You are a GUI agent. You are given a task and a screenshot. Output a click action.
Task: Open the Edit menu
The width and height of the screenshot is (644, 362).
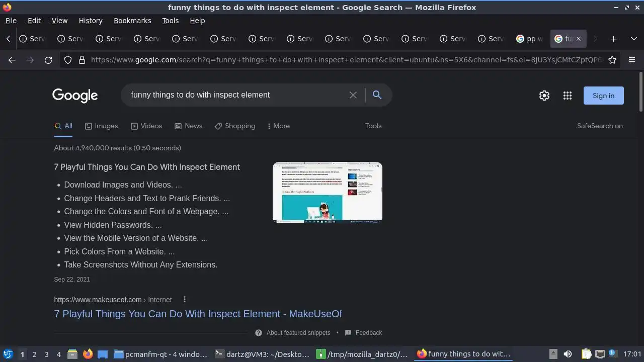click(34, 21)
